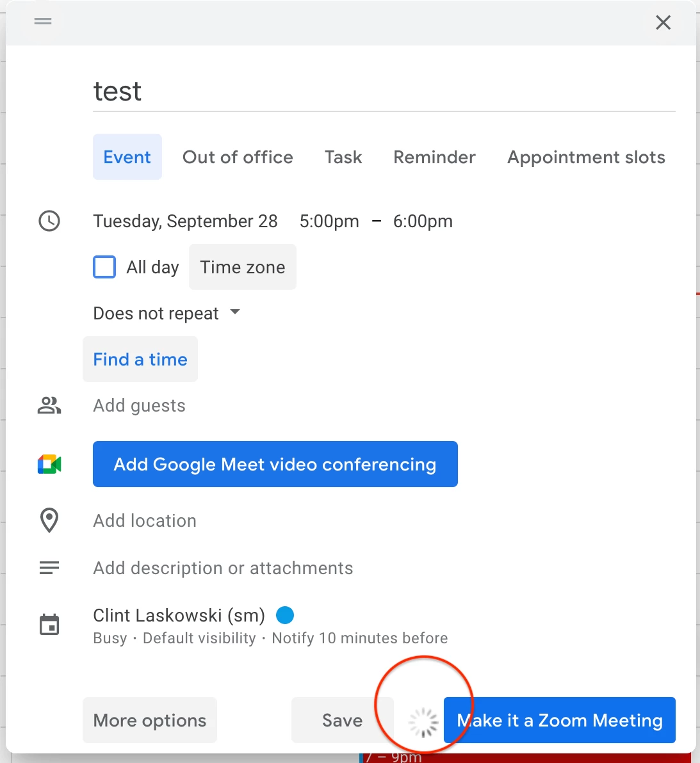Select the Event tab

pos(127,157)
